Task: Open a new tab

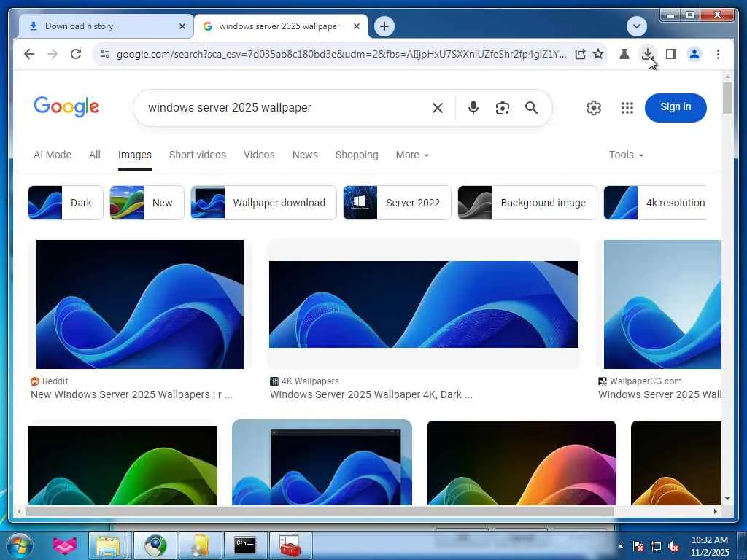Action: pos(384,26)
